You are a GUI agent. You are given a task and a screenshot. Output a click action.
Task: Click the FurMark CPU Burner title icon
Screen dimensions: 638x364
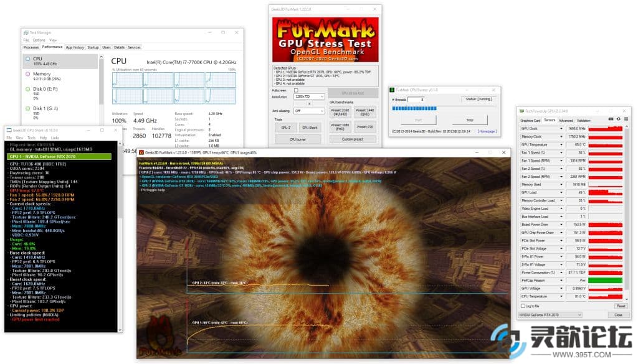click(x=393, y=90)
